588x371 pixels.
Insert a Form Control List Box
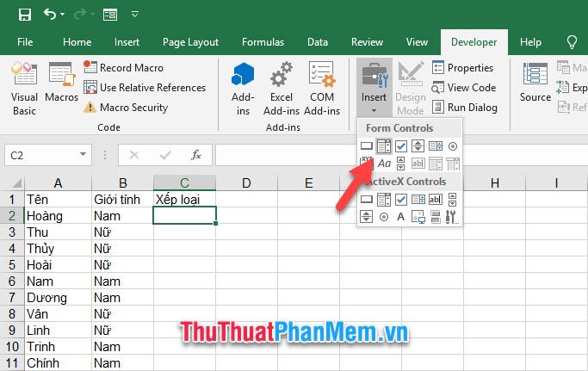click(436, 146)
